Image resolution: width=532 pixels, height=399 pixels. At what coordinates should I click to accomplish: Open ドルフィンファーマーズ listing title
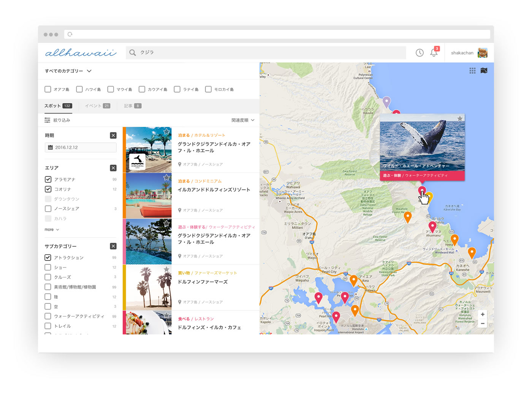(203, 282)
